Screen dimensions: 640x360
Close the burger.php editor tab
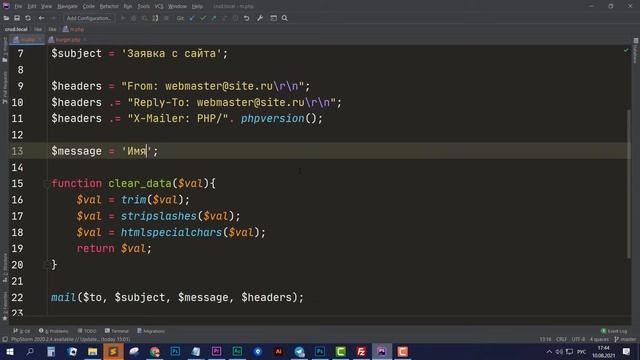click(x=85, y=40)
